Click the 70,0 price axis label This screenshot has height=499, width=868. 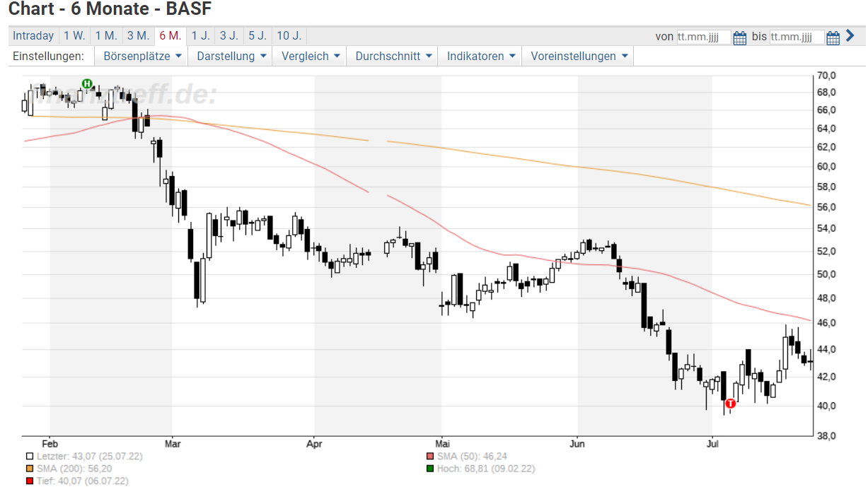point(826,75)
